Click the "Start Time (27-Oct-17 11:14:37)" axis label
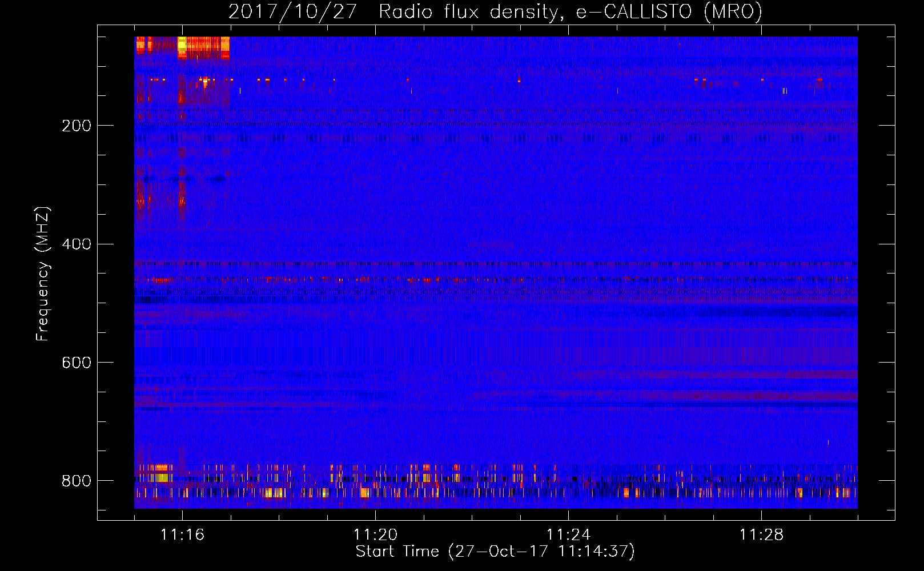Screen dimensions: 924x571 click(x=495, y=552)
